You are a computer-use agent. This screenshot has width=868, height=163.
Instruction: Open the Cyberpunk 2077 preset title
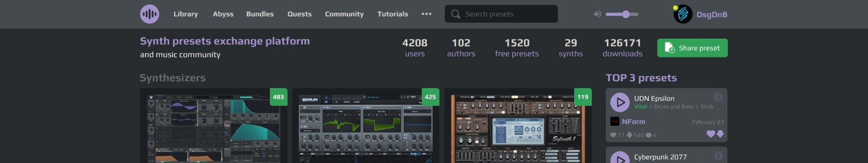660,157
